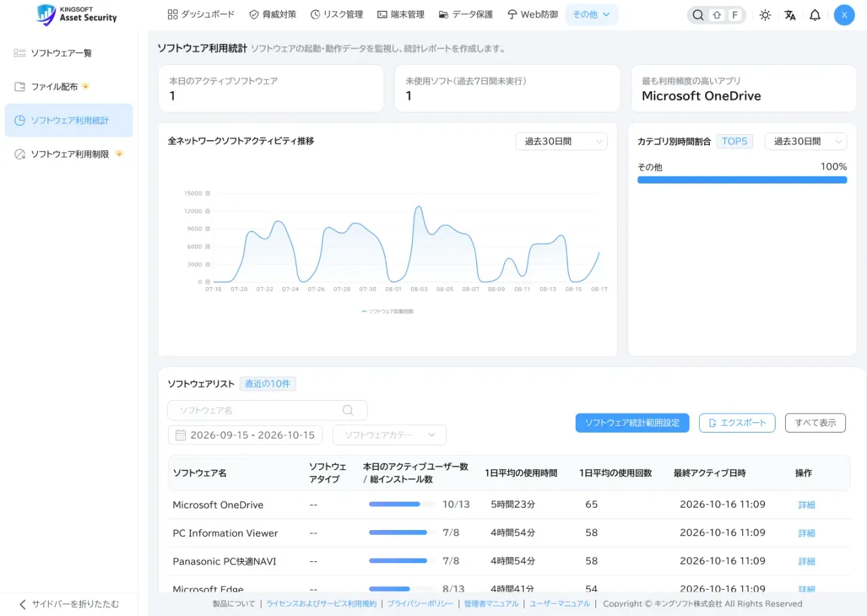Open ダッシュボード in top navigation
Image resolution: width=867 pixels, height=616 pixels.
tap(200, 14)
